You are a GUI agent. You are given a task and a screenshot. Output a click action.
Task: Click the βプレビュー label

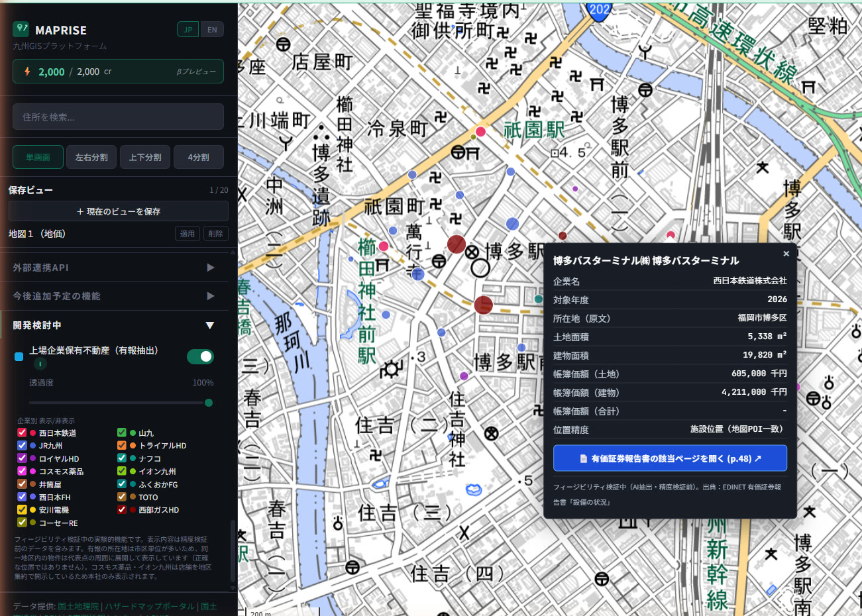pyautogui.click(x=196, y=72)
